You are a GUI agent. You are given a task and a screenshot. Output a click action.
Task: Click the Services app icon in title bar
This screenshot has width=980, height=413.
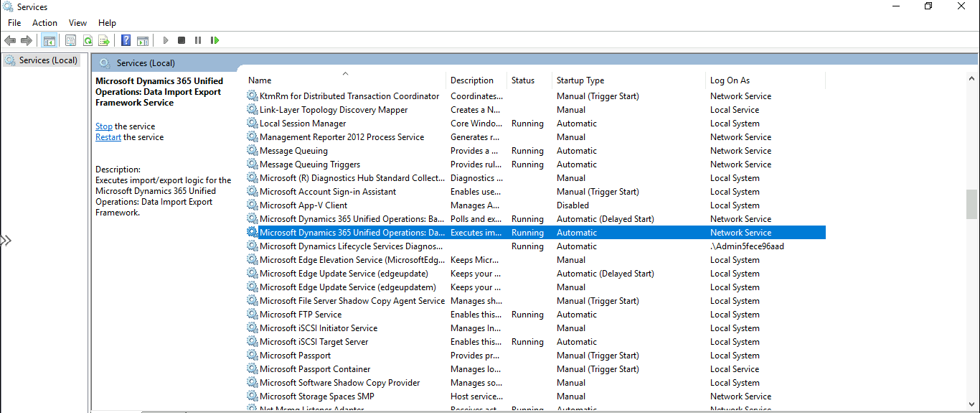tap(8, 6)
